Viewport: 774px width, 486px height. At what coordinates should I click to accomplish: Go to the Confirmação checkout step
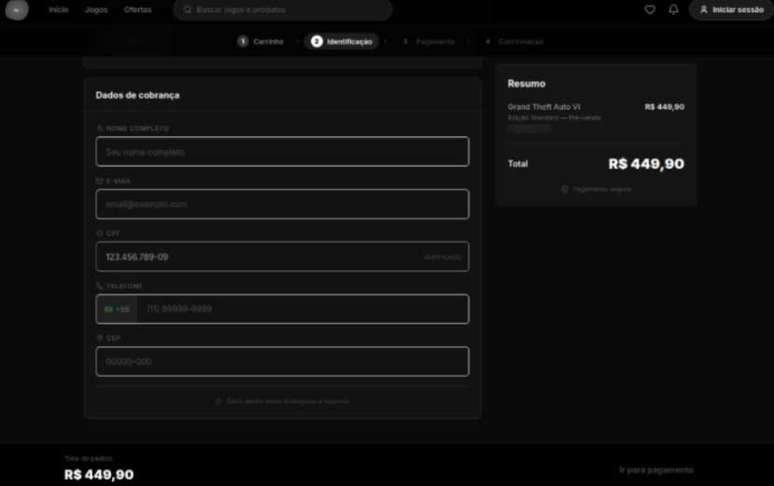click(514, 41)
